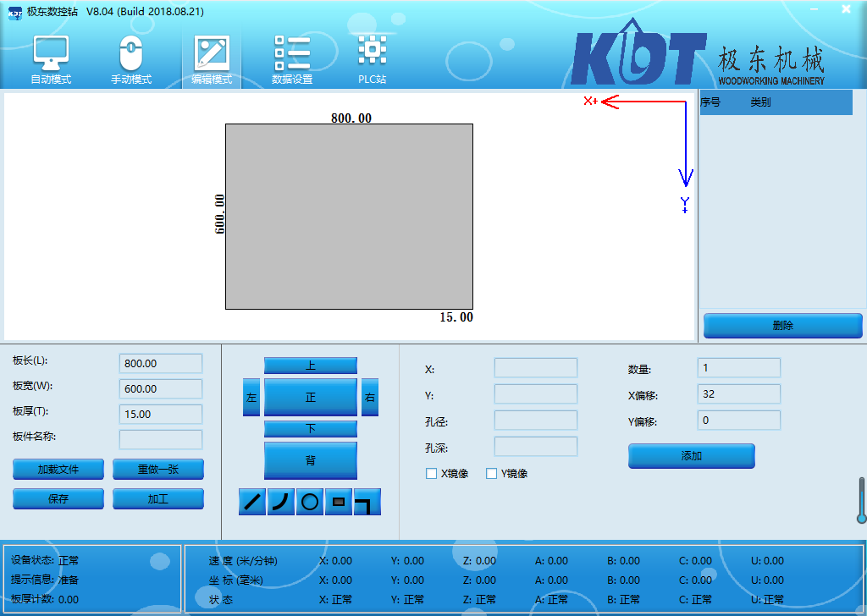Click 加载文件 to load a file
This screenshot has width=867, height=616.
click(58, 470)
